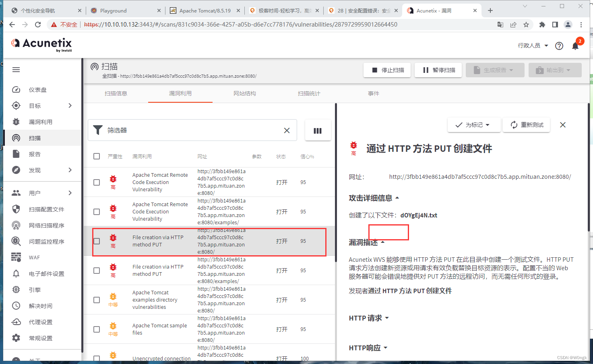Open the 报告 reports icon
Viewport: 593px width, 364px height.
[x=16, y=154]
